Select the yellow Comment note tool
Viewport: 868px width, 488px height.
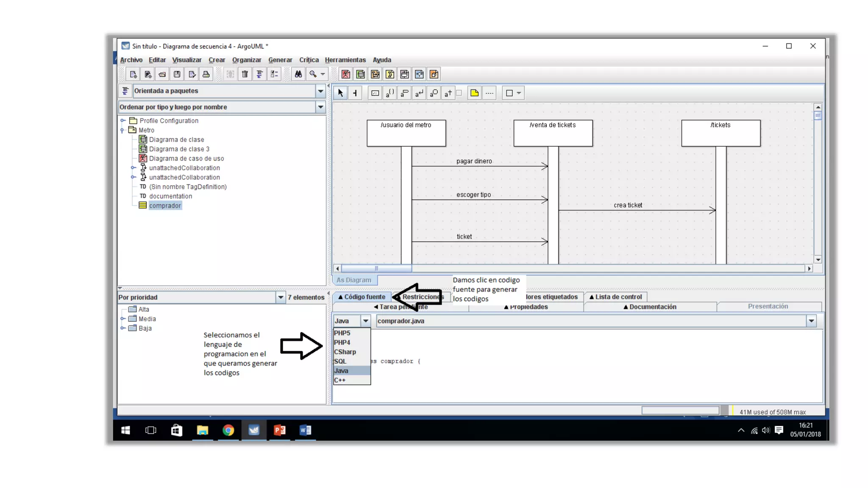tap(474, 93)
